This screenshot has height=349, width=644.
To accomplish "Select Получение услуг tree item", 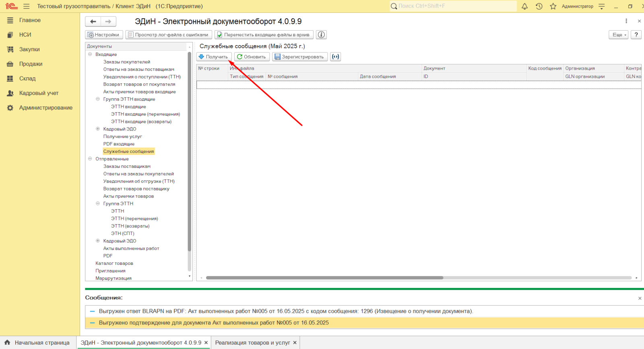I will tap(122, 136).
